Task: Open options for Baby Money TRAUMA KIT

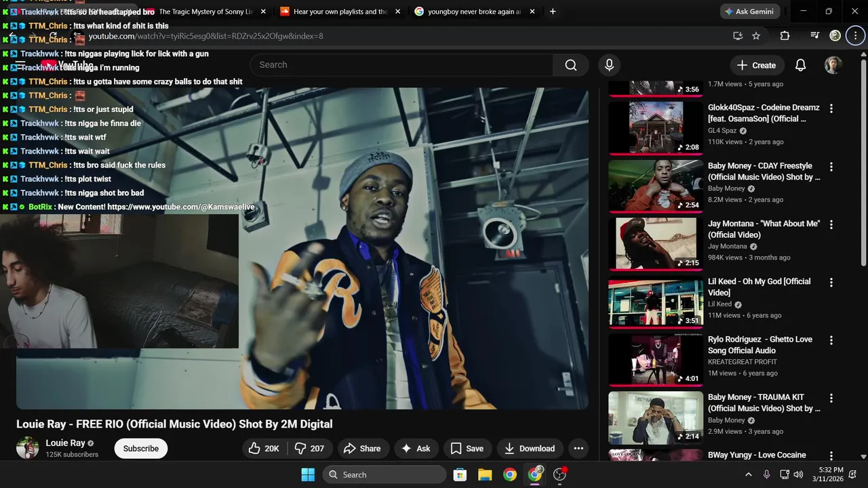Action: click(x=831, y=399)
